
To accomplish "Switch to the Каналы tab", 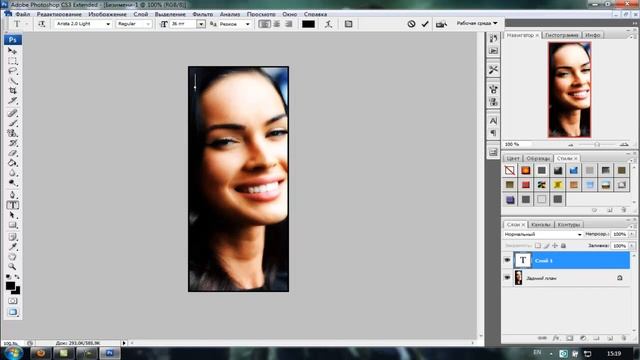I will pos(541,224).
